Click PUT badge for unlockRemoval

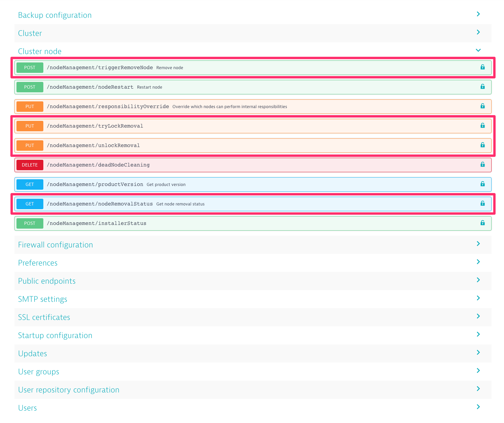tap(30, 145)
